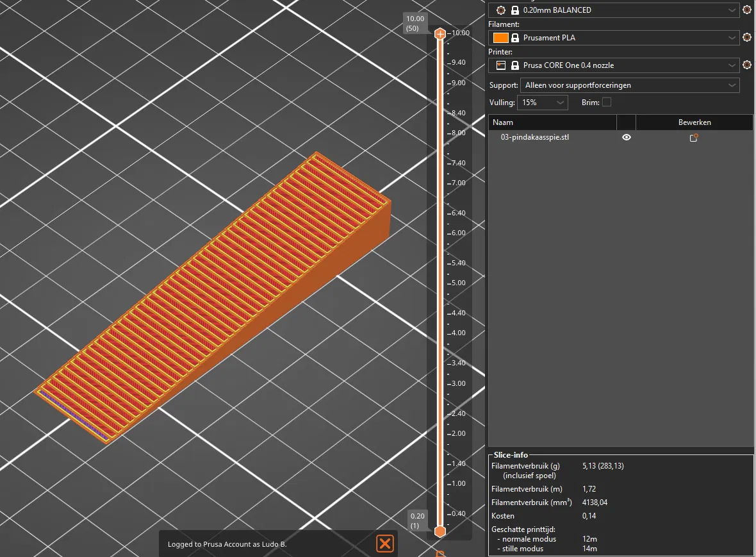The height and width of the screenshot is (557, 756).
Task: Click the orange filament color swatch
Action: pos(500,38)
